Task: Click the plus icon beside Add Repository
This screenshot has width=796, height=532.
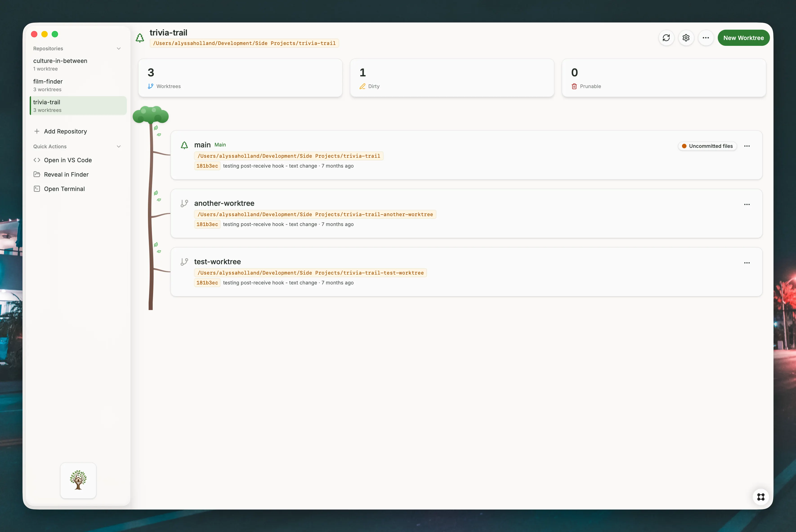Action: (x=37, y=131)
